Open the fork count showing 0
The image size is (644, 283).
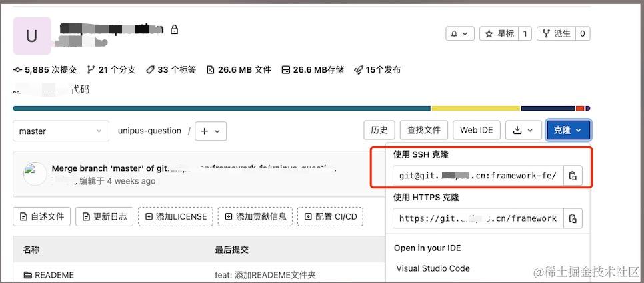point(583,34)
